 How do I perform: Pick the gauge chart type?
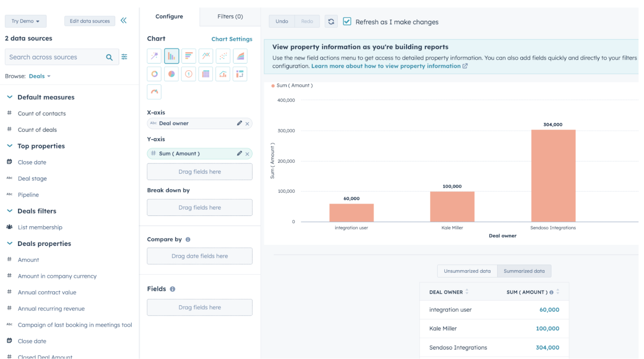pyautogui.click(x=154, y=91)
